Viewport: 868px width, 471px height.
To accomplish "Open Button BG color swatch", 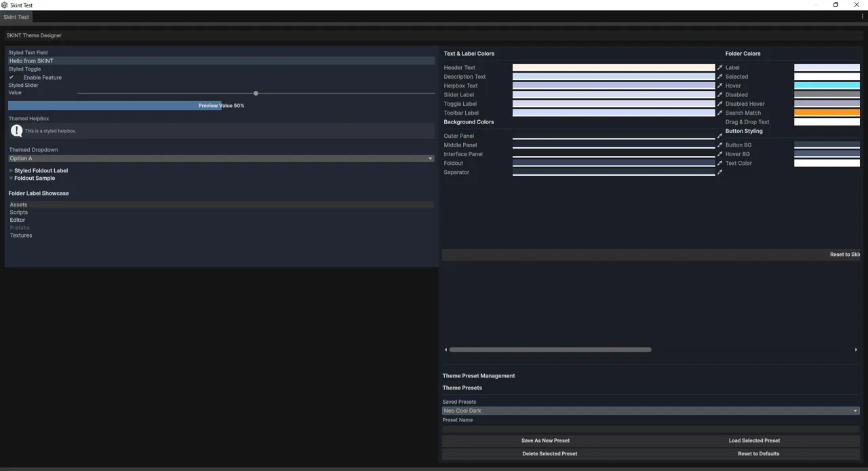I will click(827, 145).
